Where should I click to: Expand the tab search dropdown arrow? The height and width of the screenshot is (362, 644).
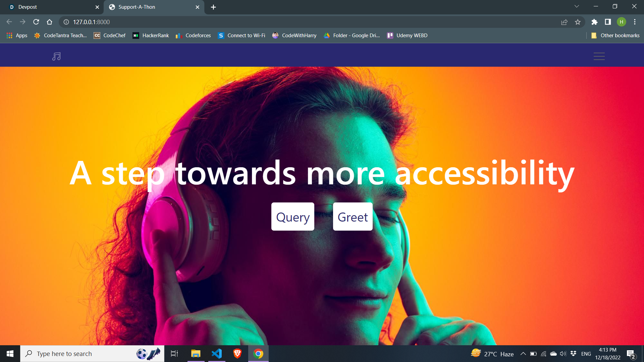[x=577, y=6]
